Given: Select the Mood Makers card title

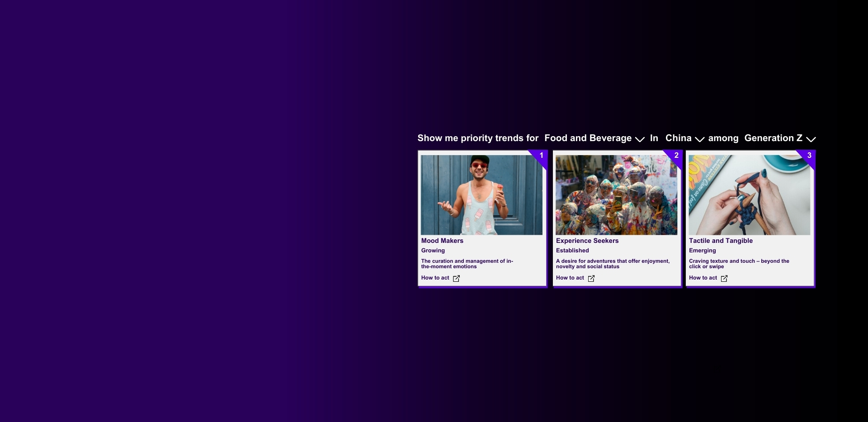Looking at the screenshot, I should (x=442, y=241).
